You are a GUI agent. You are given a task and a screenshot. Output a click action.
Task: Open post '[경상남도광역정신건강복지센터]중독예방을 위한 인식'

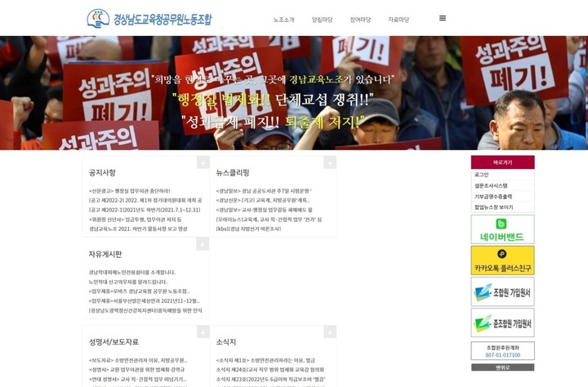point(145,310)
